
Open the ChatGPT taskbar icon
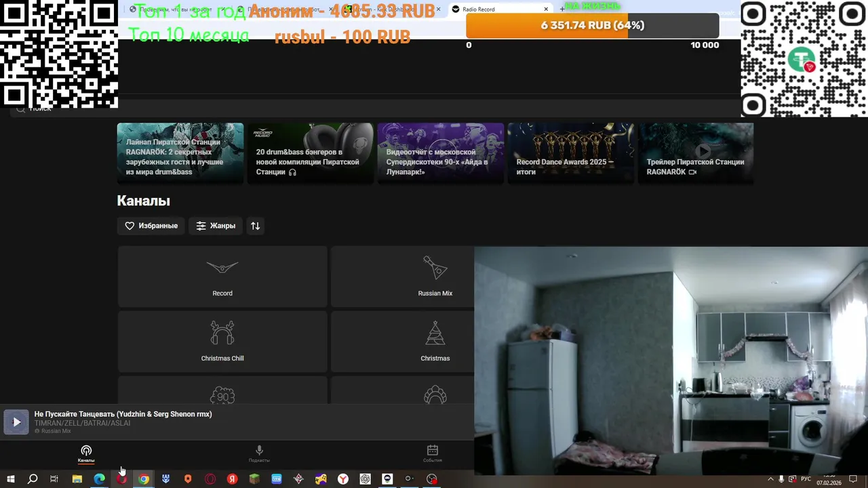(x=366, y=479)
